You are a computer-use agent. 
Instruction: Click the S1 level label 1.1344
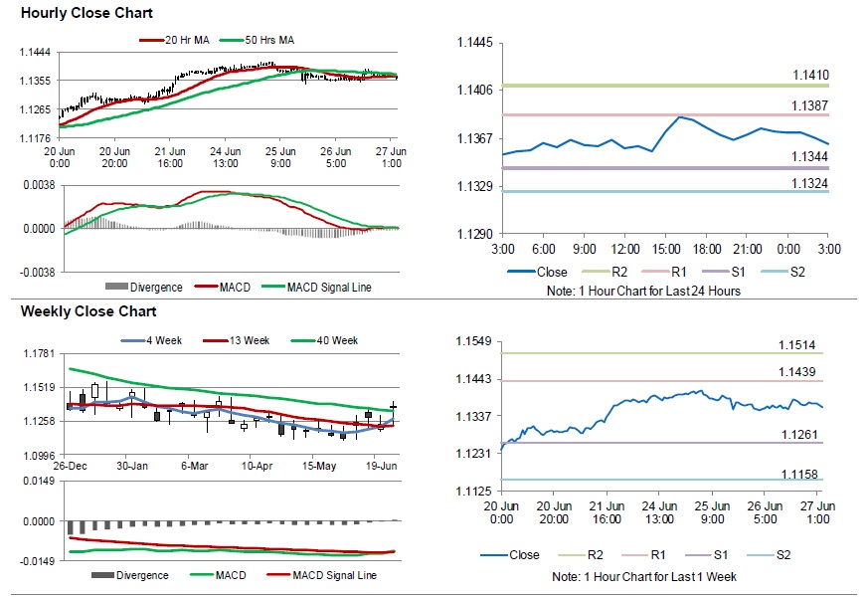pyautogui.click(x=810, y=157)
